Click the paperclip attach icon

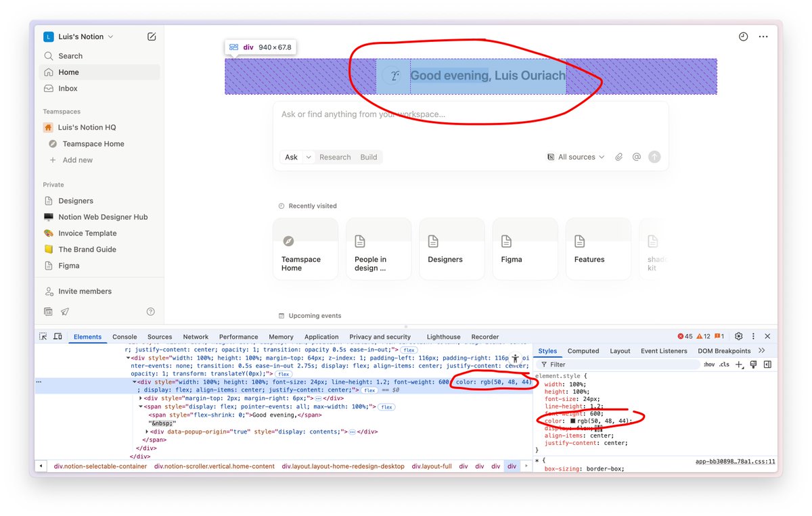point(618,157)
